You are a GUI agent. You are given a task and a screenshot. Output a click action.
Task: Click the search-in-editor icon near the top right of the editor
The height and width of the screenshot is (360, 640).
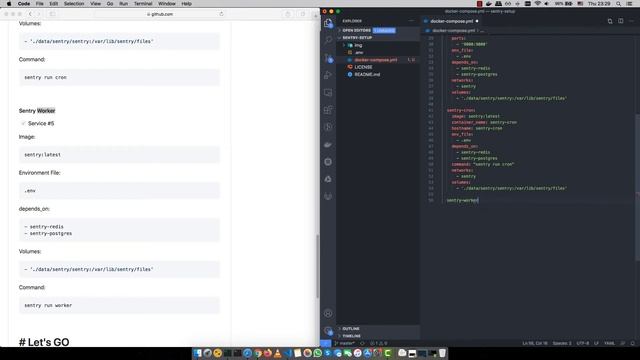(x=610, y=21)
